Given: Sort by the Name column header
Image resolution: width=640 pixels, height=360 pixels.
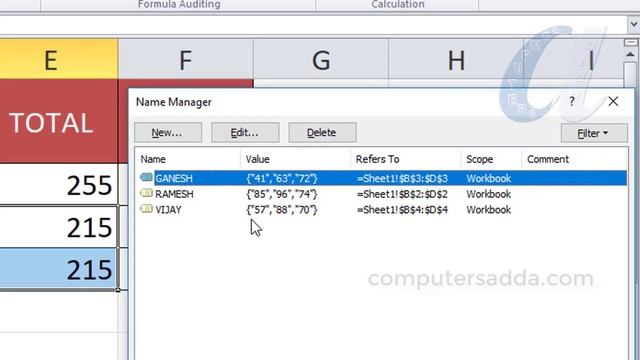Looking at the screenshot, I should pos(188,159).
